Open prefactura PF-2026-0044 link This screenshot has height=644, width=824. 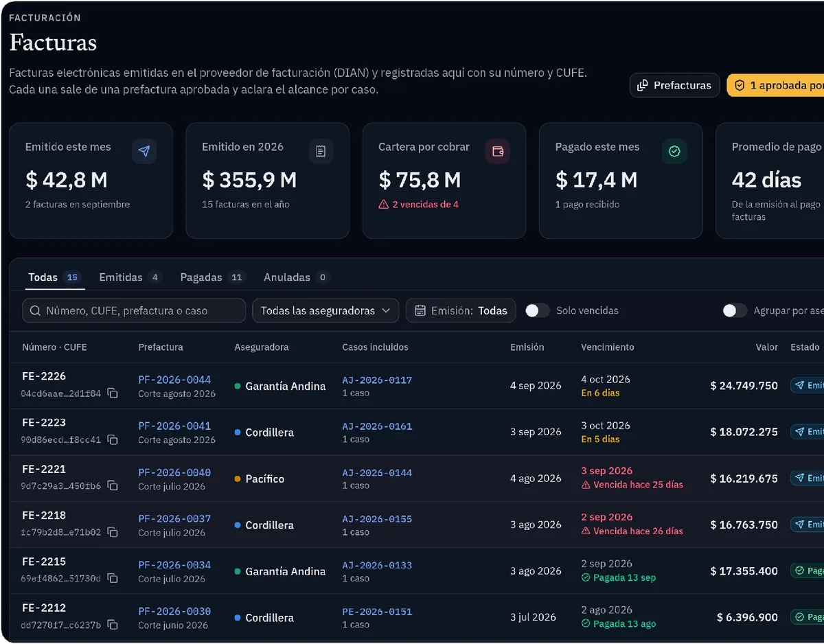[x=174, y=380]
